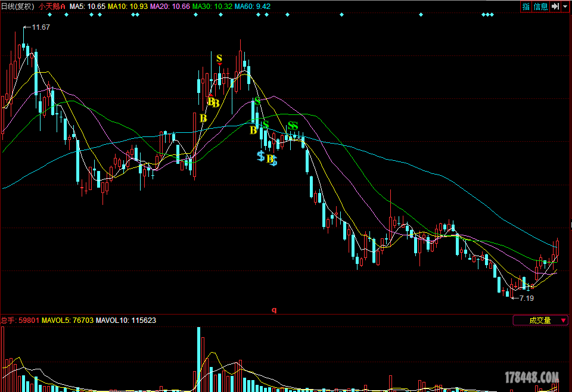This screenshot has width=572, height=392.
Task: Click the rightmost cyan diamond info marker
Action: coord(492,15)
